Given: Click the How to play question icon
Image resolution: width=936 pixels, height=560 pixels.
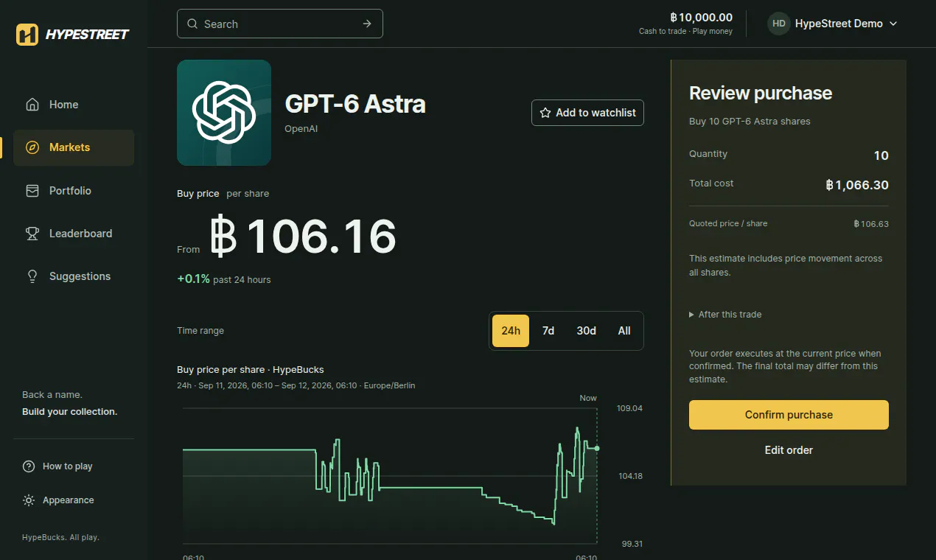Looking at the screenshot, I should click(29, 466).
